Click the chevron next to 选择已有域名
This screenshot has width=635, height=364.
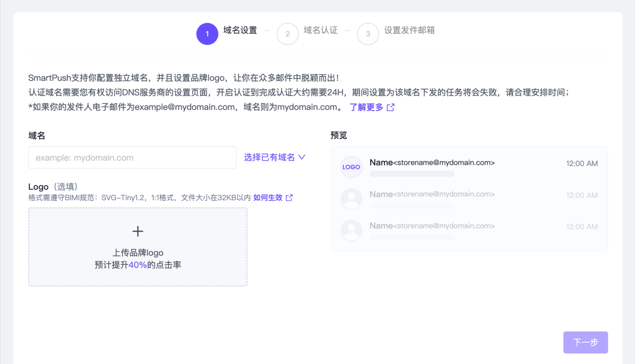pos(302,157)
